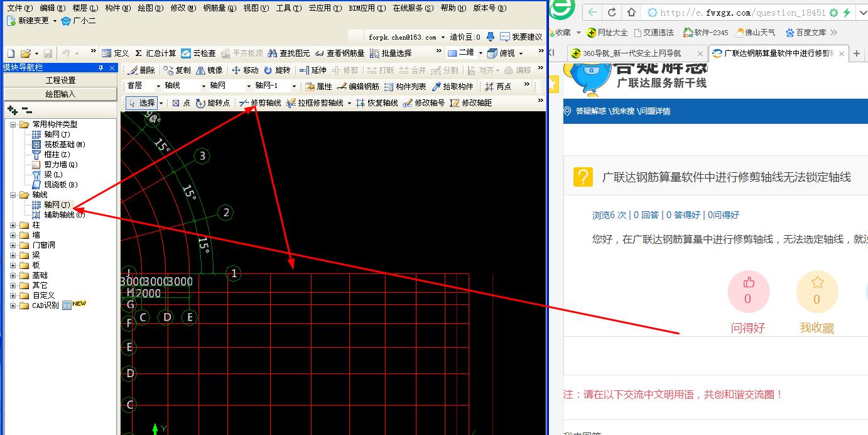Open new browser tab with plus button
The image size is (868, 435).
(x=857, y=53)
